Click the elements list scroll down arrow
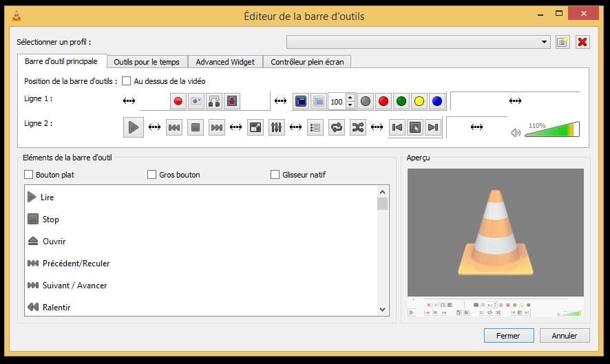 [x=382, y=310]
